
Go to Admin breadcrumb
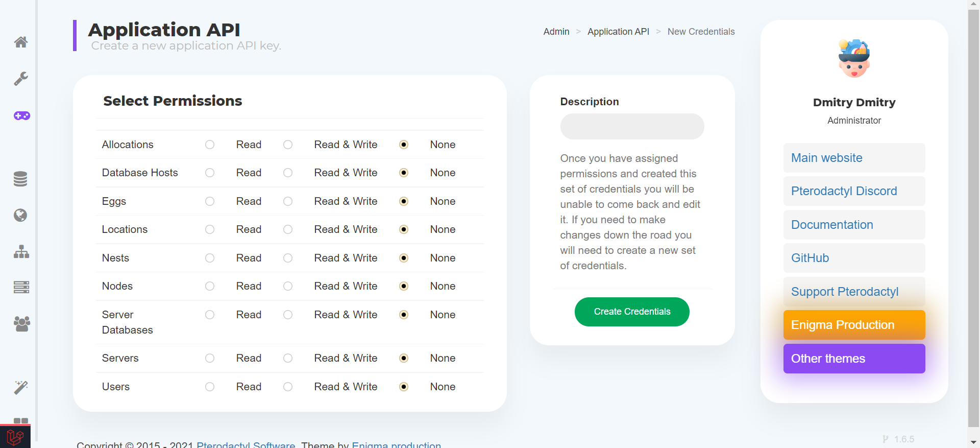(556, 32)
